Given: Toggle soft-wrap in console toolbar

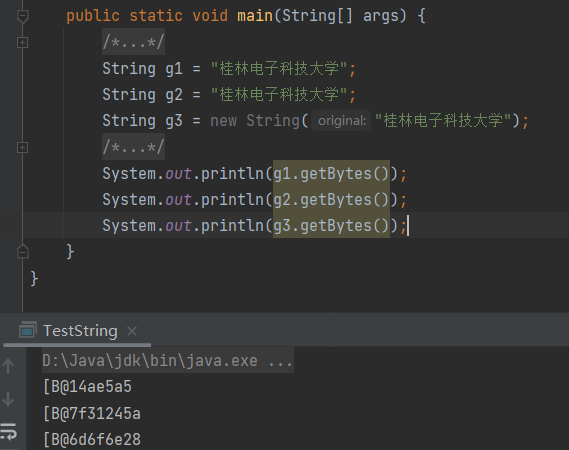Looking at the screenshot, I should [x=9, y=431].
